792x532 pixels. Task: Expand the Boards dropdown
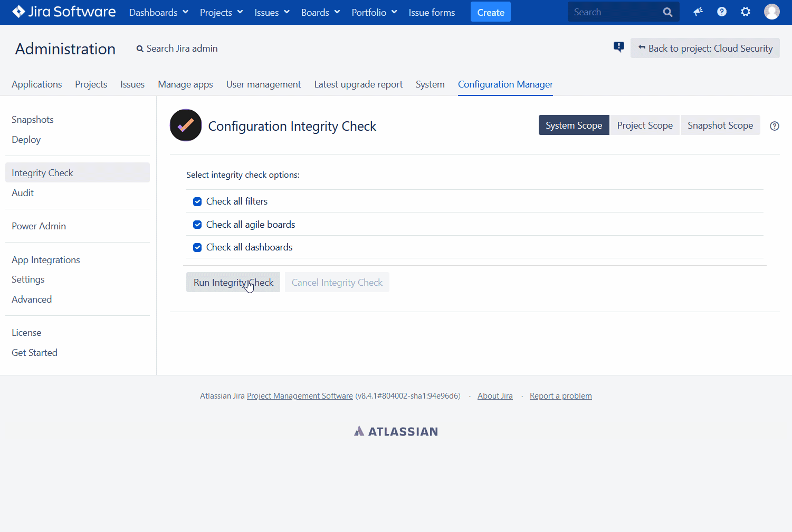click(x=320, y=12)
